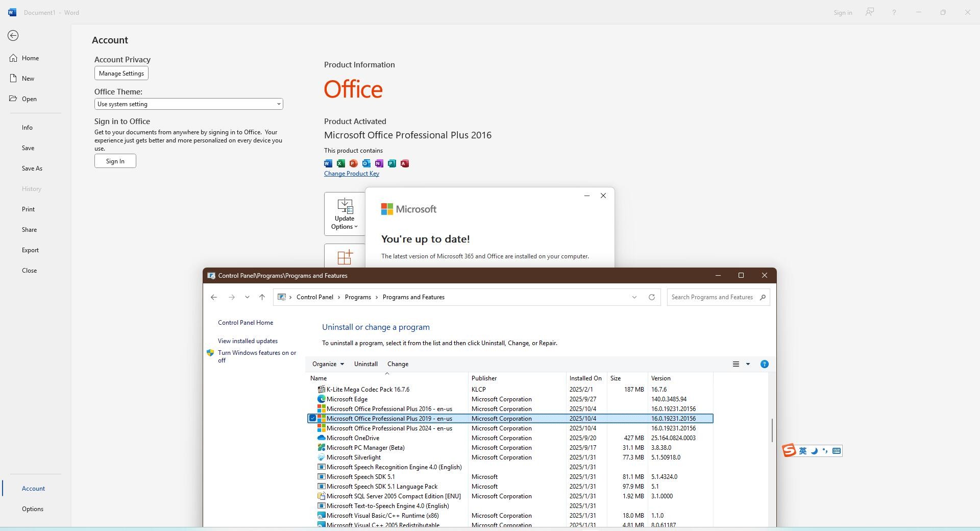Uncheck Microsoft Office Professional Plus 2019 checkbox

pos(312,419)
